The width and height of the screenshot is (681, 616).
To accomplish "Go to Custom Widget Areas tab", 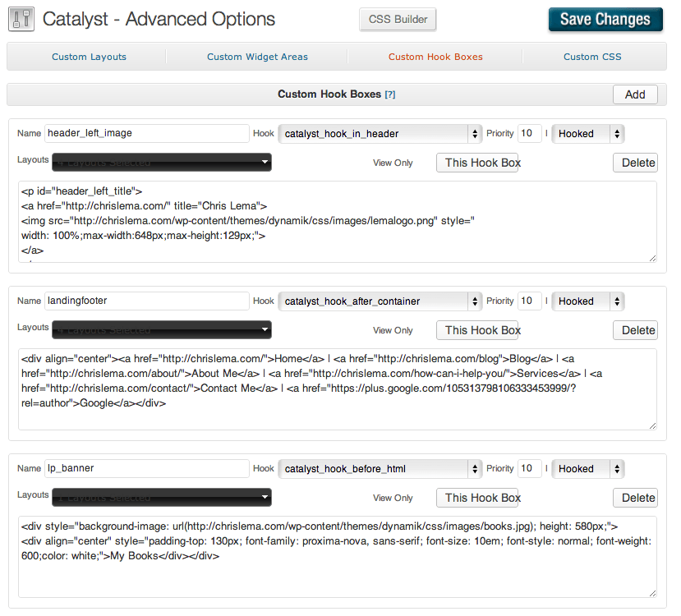I will [257, 57].
